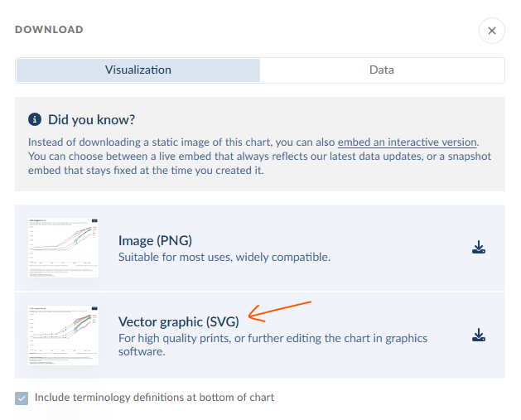Switch to the Data tab

point(382,70)
